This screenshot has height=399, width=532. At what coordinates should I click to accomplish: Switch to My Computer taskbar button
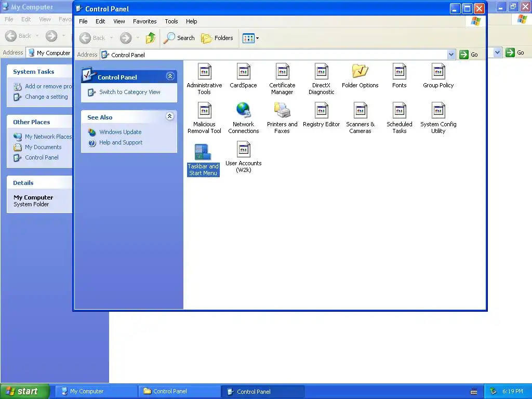coord(96,391)
